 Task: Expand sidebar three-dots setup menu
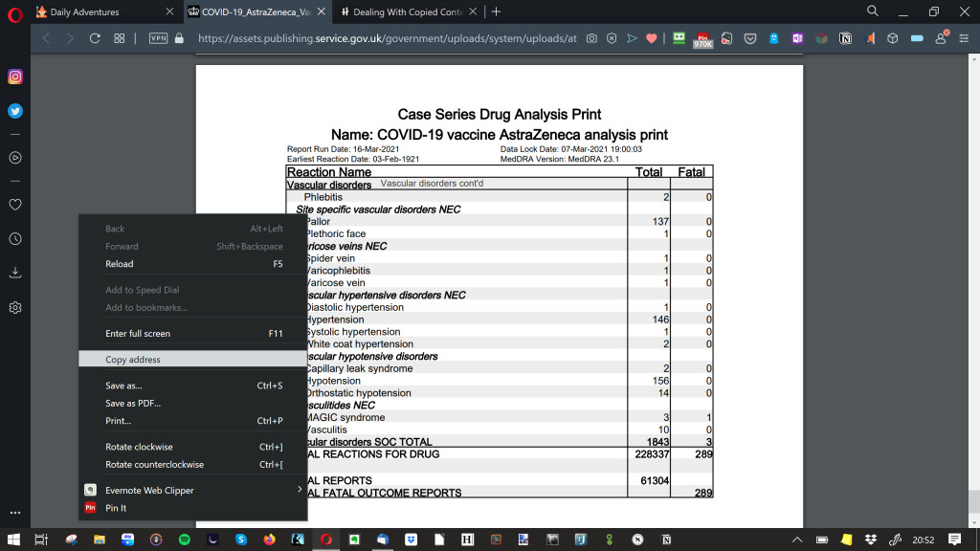tap(15, 513)
